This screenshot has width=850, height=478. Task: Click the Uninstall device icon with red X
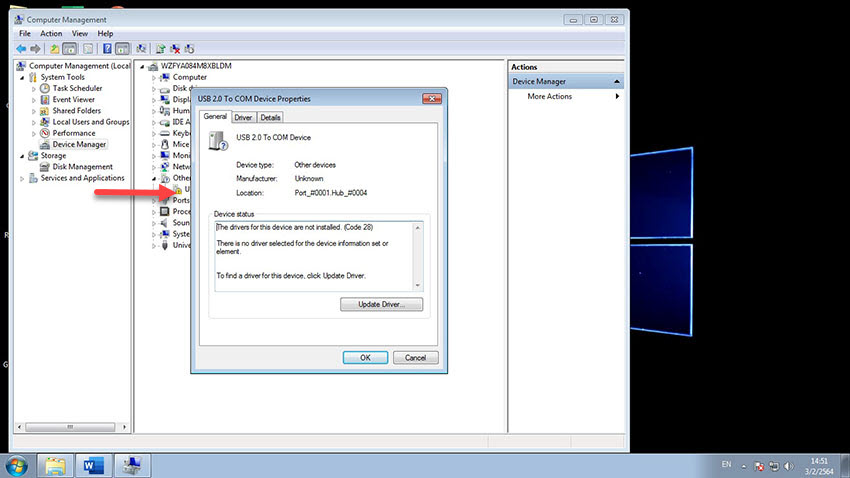(x=175, y=49)
